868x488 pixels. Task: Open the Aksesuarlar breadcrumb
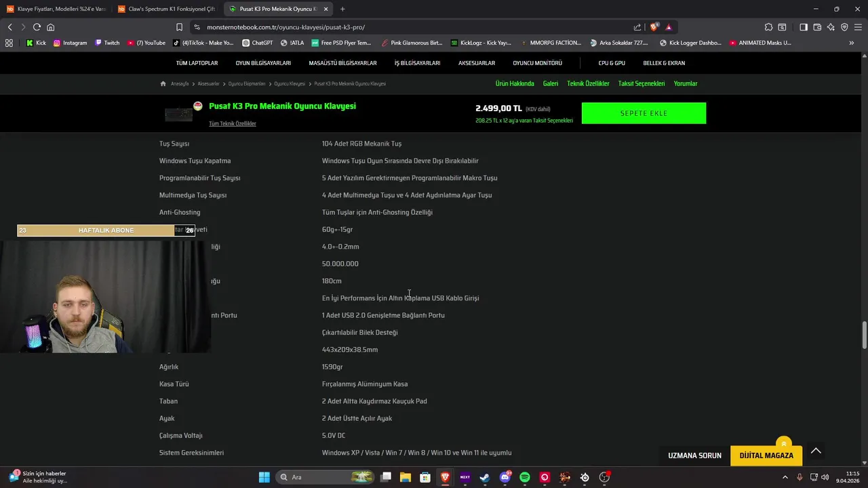(x=208, y=83)
